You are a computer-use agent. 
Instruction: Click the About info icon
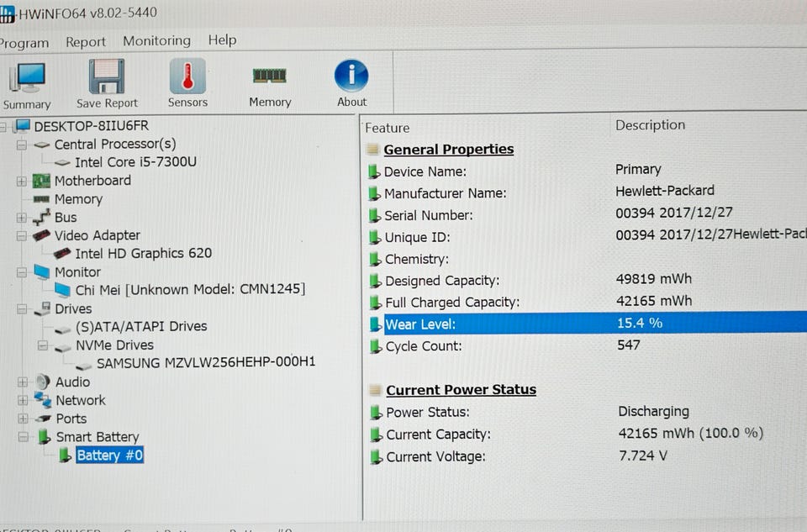tap(351, 75)
